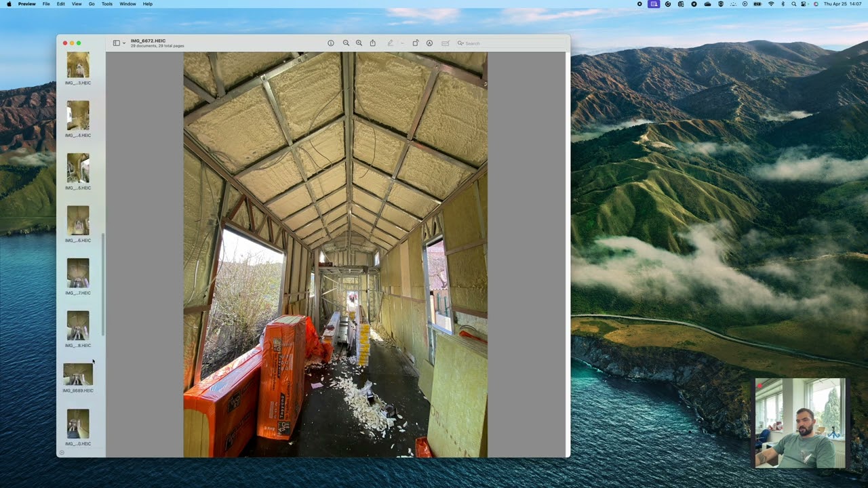Expand the sidebar view dropdown chevron
The height and width of the screenshot is (488, 868).
coord(124,43)
